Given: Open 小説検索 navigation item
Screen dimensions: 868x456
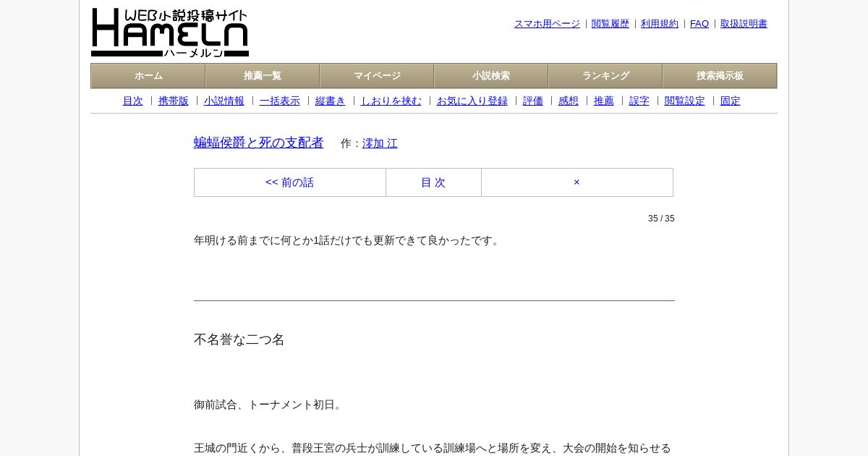Looking at the screenshot, I should (x=491, y=76).
